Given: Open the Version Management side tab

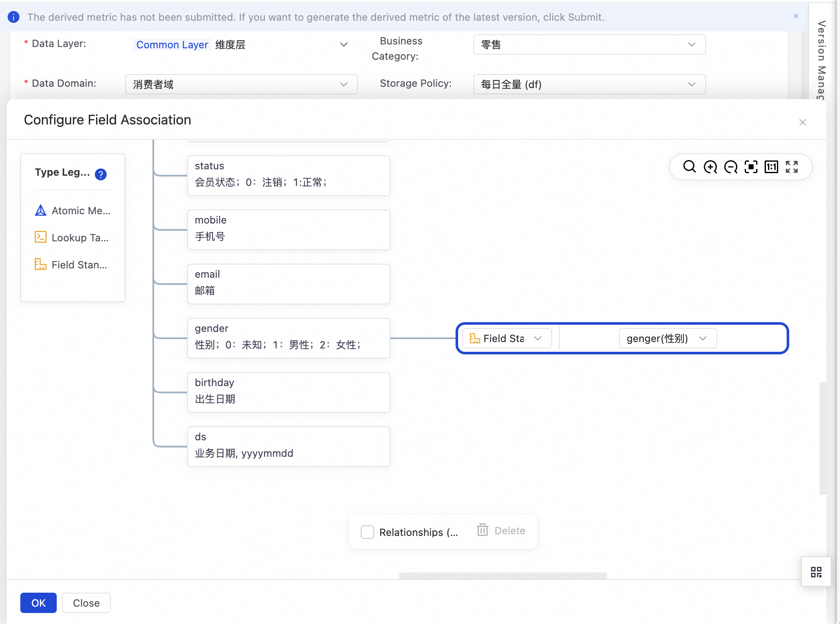Looking at the screenshot, I should pos(821,59).
